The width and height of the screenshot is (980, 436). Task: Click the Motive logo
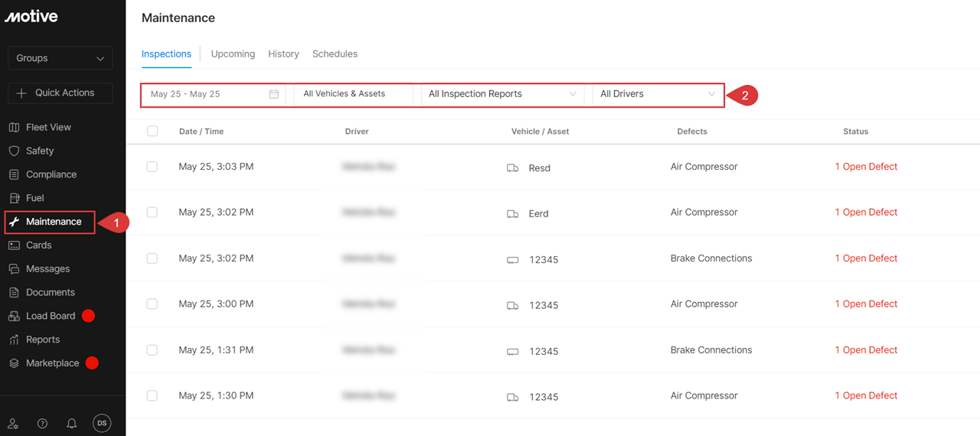point(31,17)
